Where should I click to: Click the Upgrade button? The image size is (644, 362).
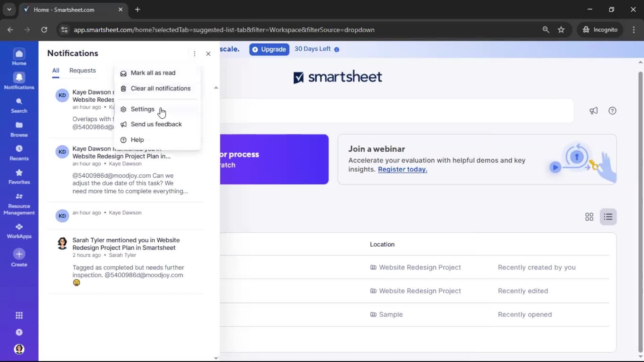click(x=269, y=49)
